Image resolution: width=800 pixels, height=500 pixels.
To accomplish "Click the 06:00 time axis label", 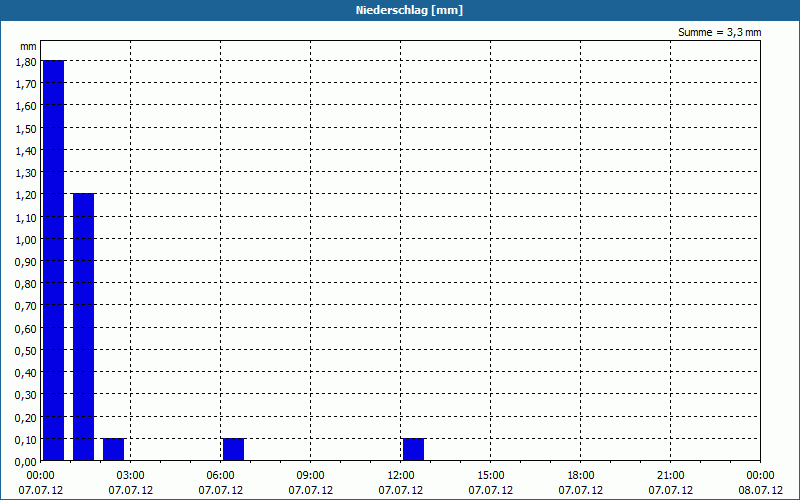I will click(220, 476).
